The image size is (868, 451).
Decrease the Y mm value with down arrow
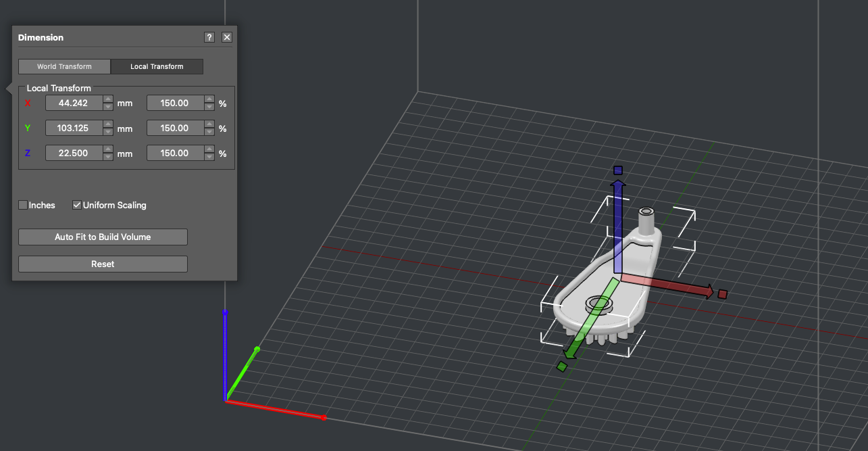tap(108, 132)
